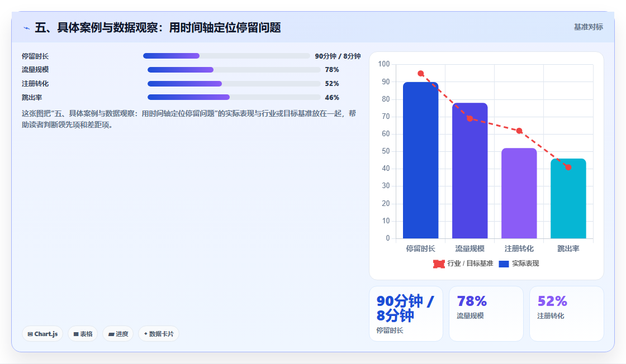The image size is (626, 364).
Task: Click the 数据卡片 tag chip
Action: coord(159,334)
